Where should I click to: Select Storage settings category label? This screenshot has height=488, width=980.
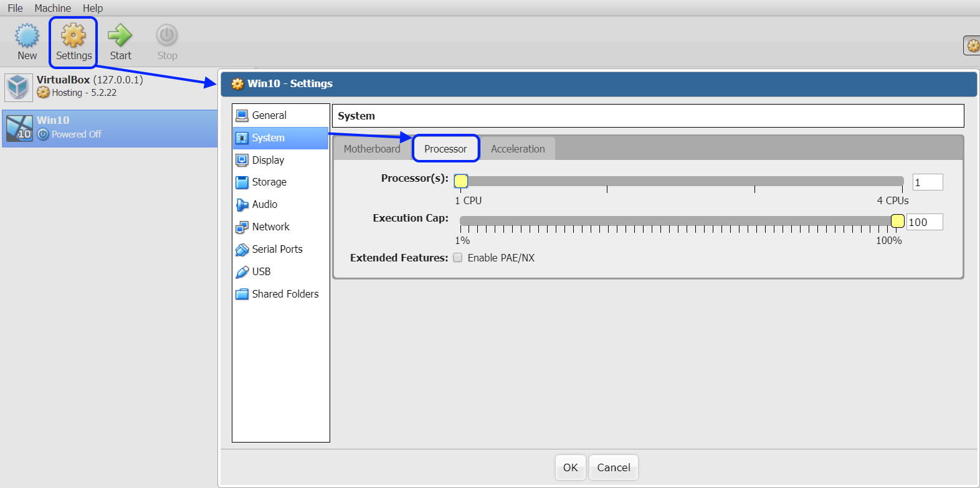tap(269, 182)
